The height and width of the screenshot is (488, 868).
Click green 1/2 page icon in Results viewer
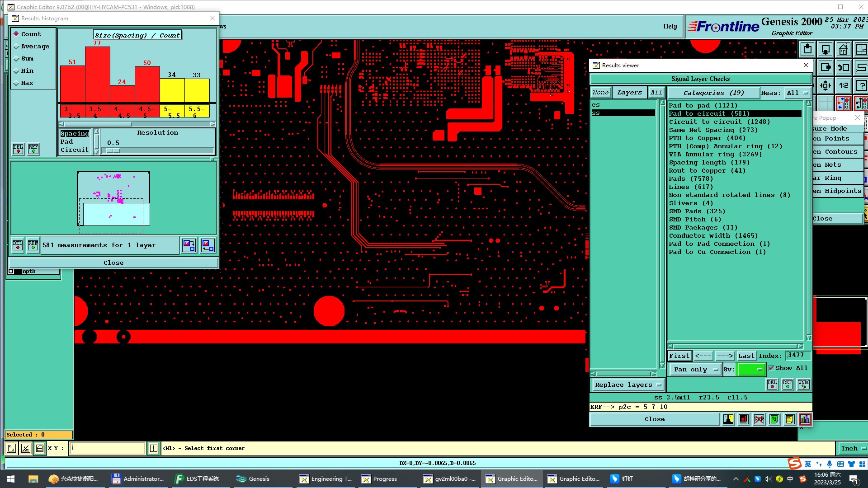pyautogui.click(x=774, y=419)
